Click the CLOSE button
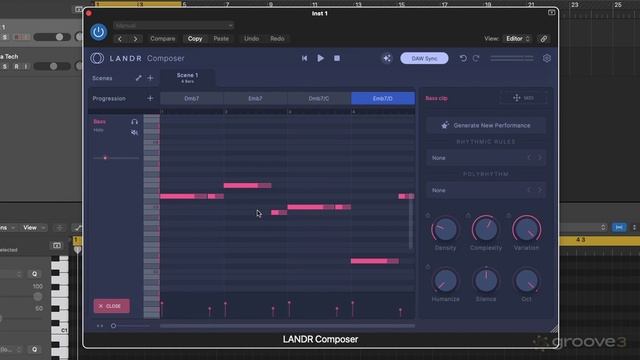 click(111, 306)
